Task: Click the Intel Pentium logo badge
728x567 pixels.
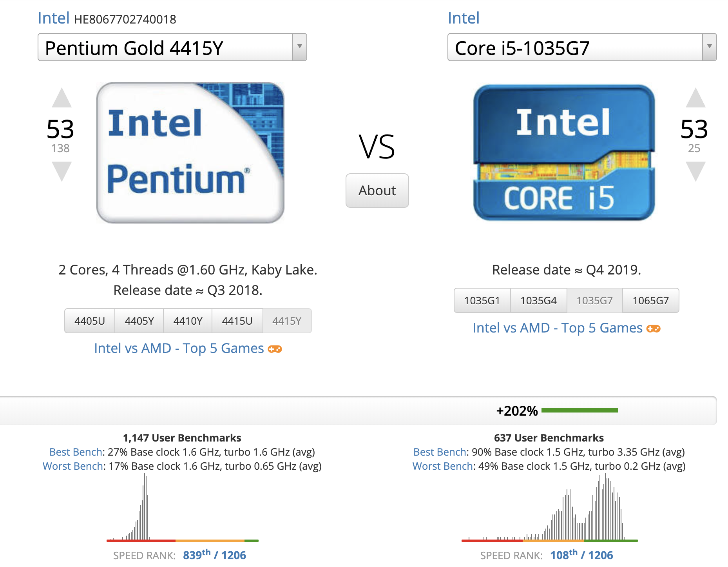Action: (x=190, y=153)
